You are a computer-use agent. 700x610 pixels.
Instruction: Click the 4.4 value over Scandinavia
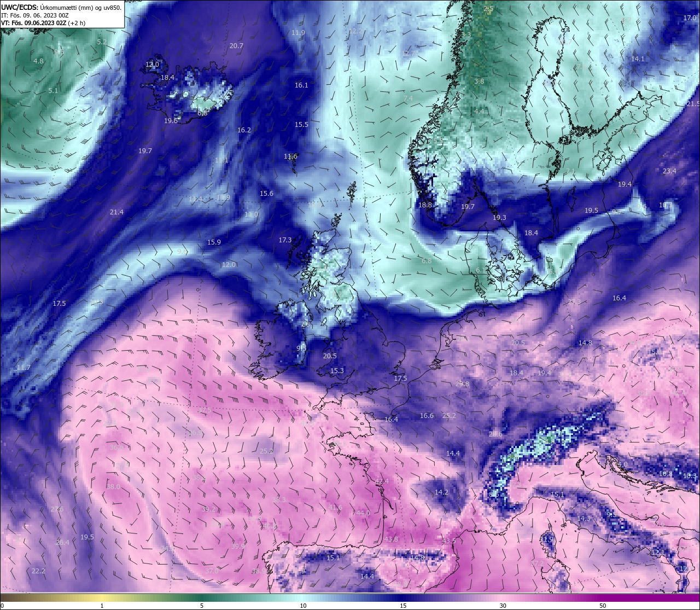(x=479, y=112)
